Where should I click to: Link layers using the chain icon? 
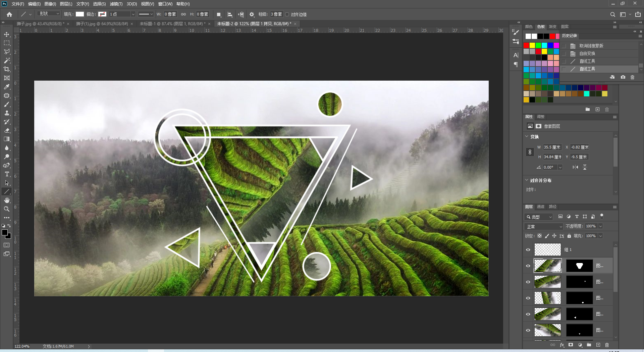coord(553,345)
